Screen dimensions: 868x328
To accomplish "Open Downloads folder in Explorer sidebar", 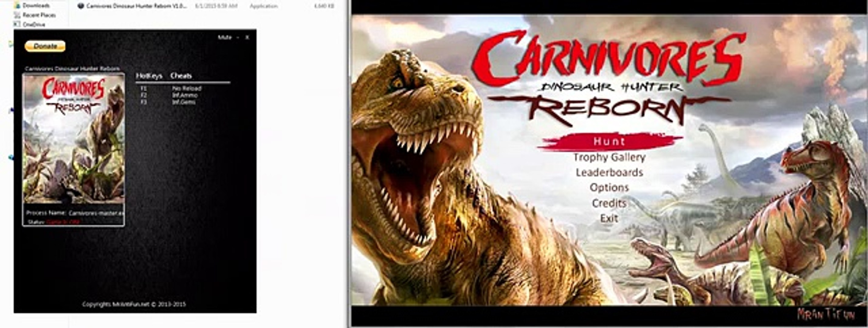I will [x=36, y=5].
